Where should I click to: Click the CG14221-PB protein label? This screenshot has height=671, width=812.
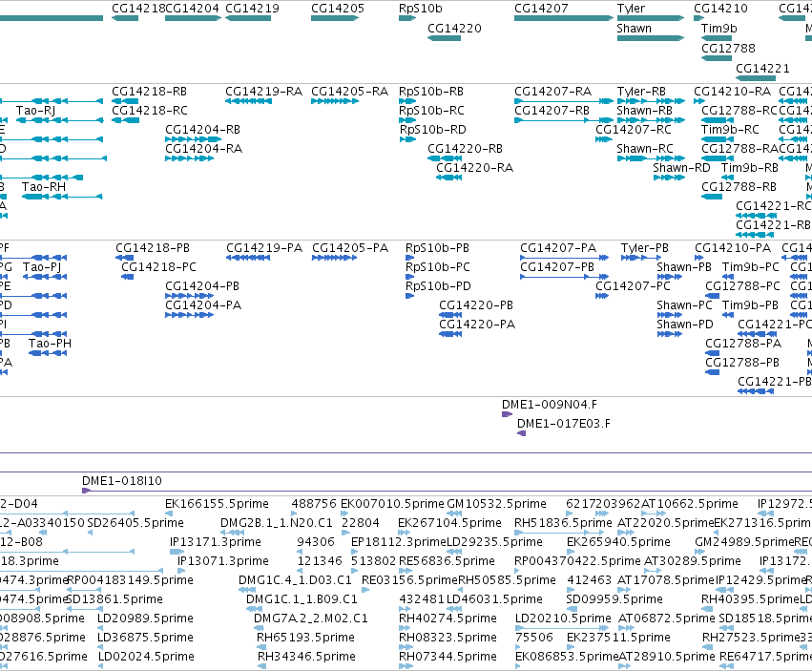point(775,382)
